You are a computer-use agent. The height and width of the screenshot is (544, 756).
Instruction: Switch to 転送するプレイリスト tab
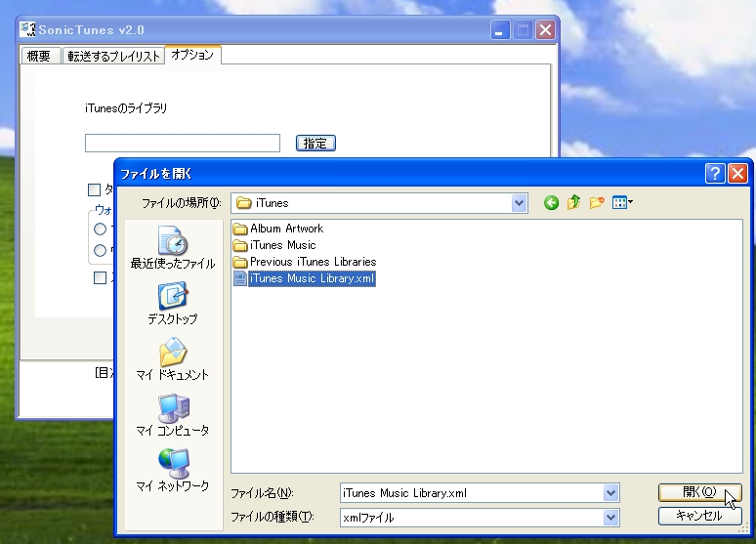coord(113,56)
